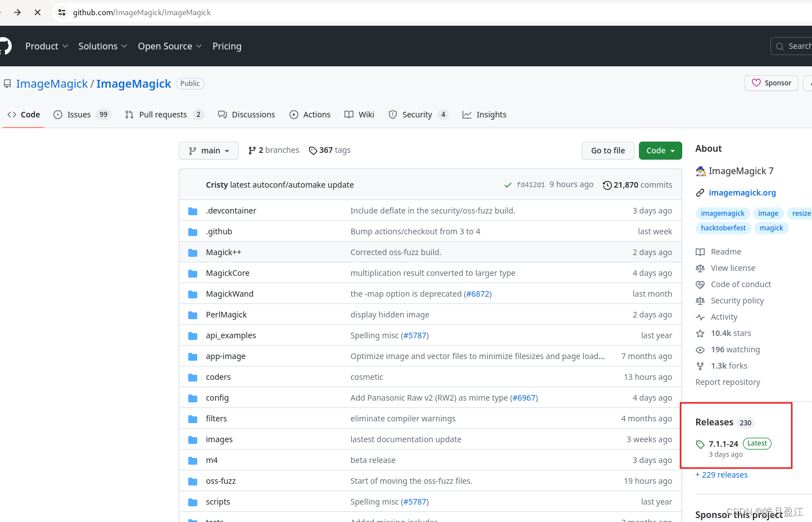Open the ImageMagick owner link
This screenshot has height=522, width=812.
coord(52,84)
